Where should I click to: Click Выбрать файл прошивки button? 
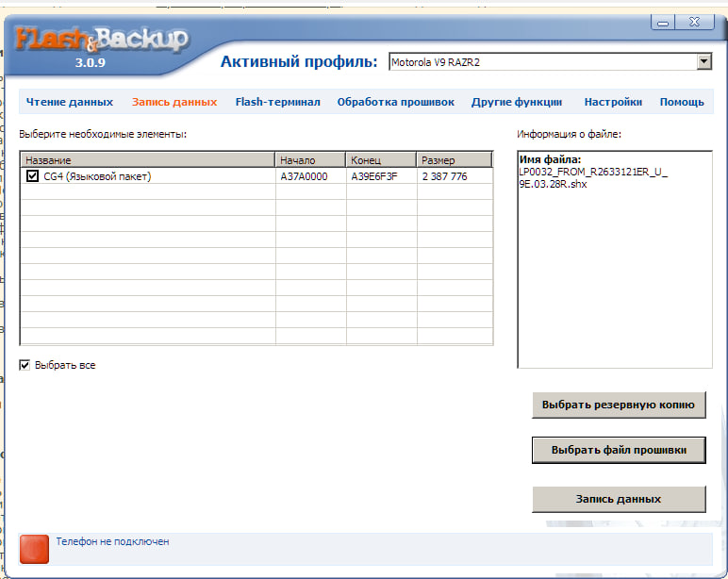tap(619, 450)
